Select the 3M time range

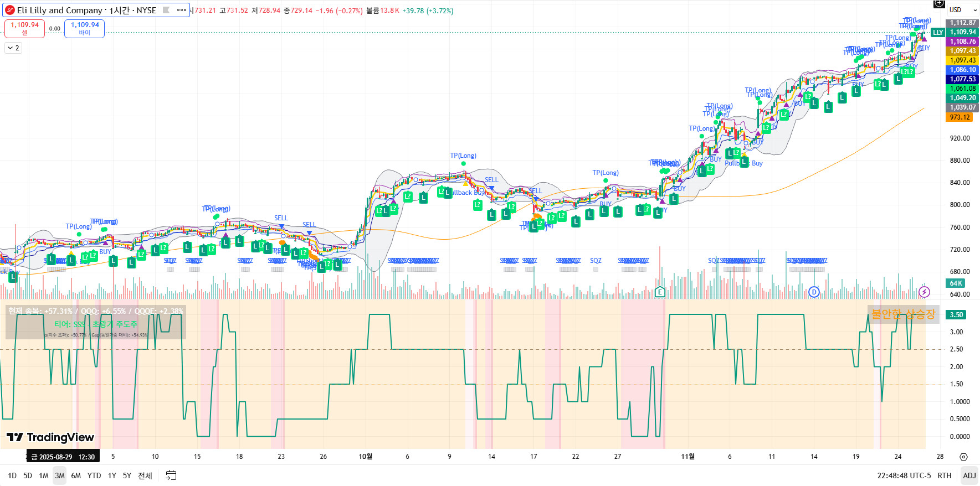click(60, 475)
